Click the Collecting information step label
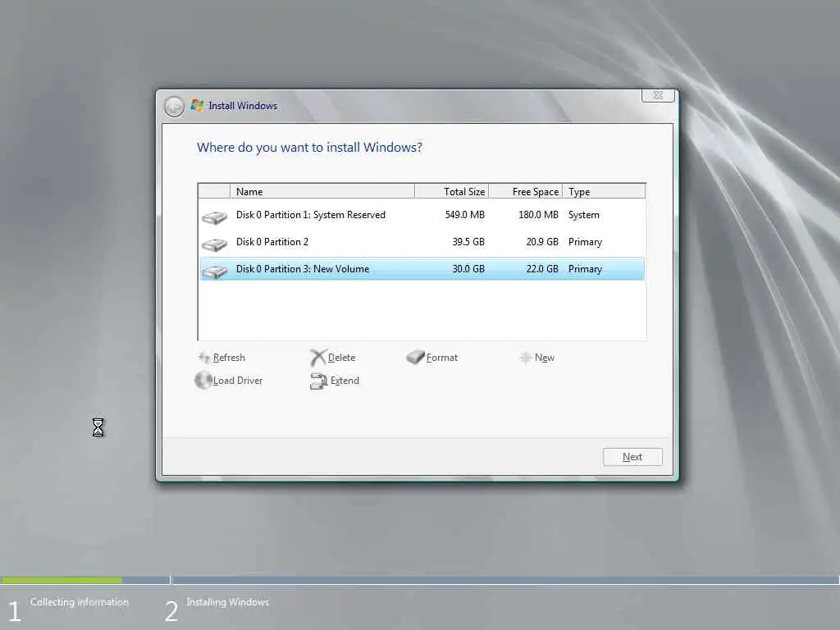Image resolution: width=840 pixels, height=630 pixels. 80,602
